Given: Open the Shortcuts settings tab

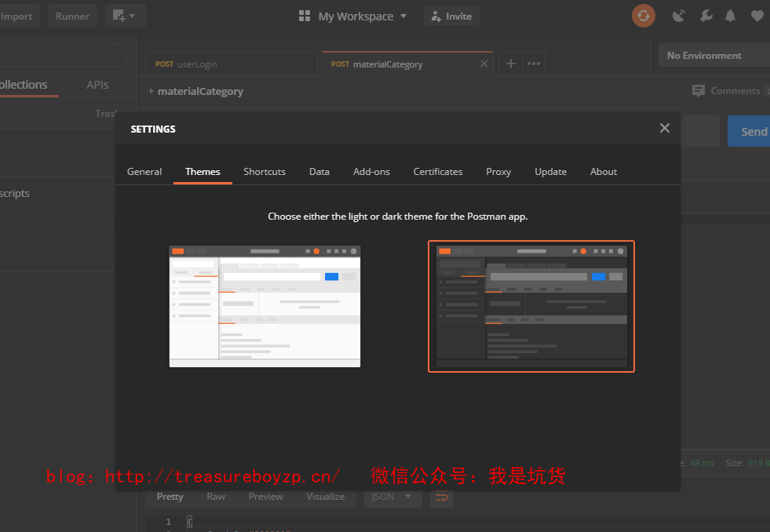Looking at the screenshot, I should (x=265, y=172).
